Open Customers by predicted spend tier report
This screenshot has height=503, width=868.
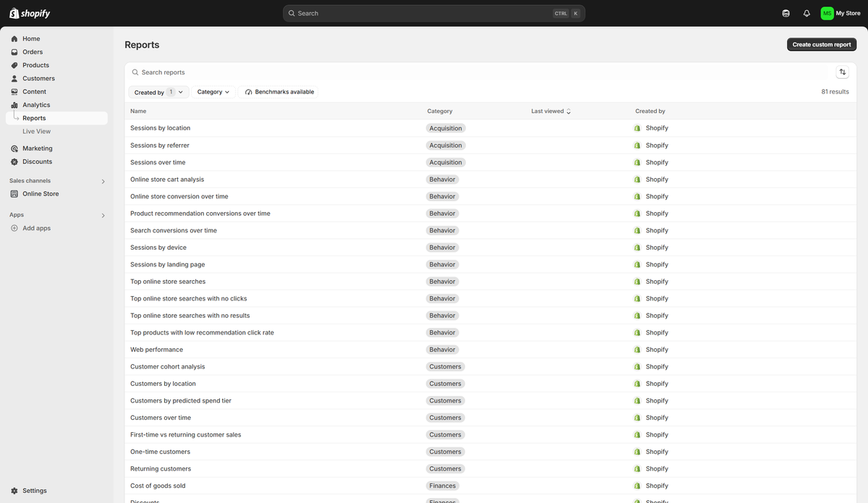pyautogui.click(x=181, y=401)
